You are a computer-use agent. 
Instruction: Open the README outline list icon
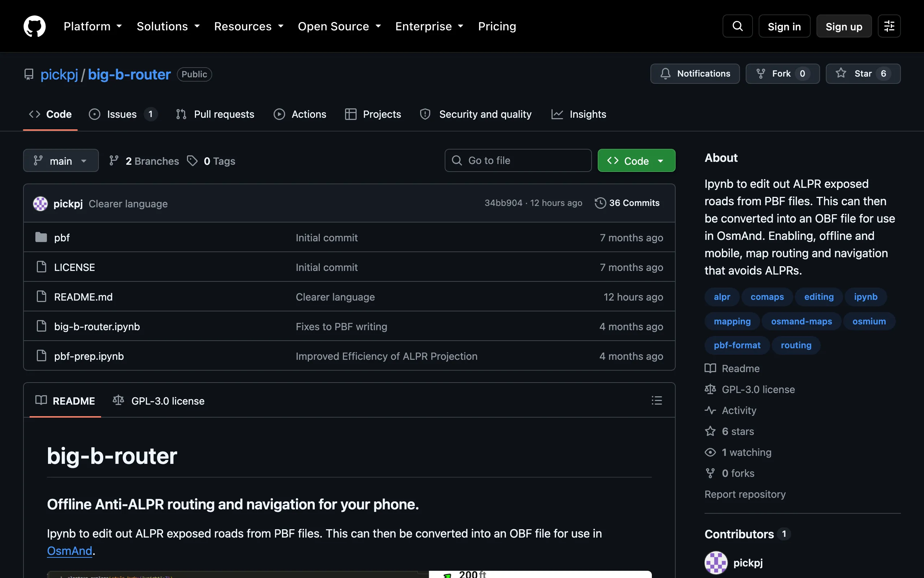tap(657, 400)
